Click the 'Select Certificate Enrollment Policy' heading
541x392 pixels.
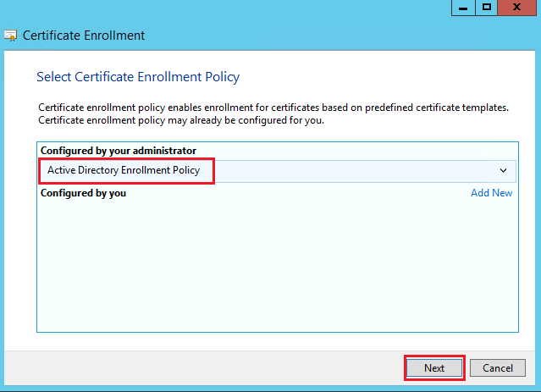tap(138, 77)
